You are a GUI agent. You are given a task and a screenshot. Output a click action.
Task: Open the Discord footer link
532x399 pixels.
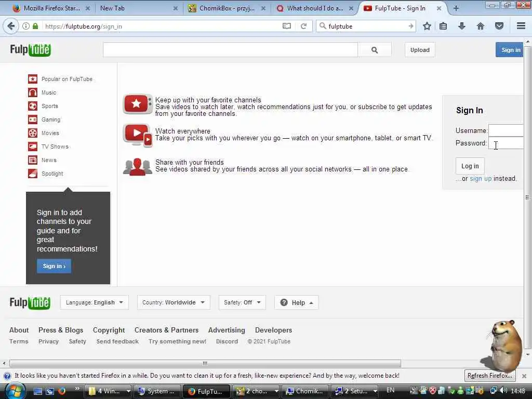point(227,341)
